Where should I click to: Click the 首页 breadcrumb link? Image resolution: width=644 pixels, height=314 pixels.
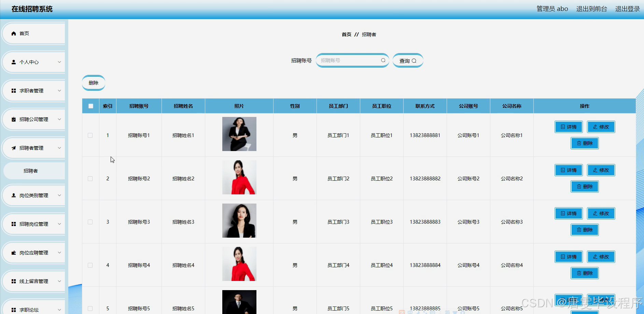click(x=347, y=34)
